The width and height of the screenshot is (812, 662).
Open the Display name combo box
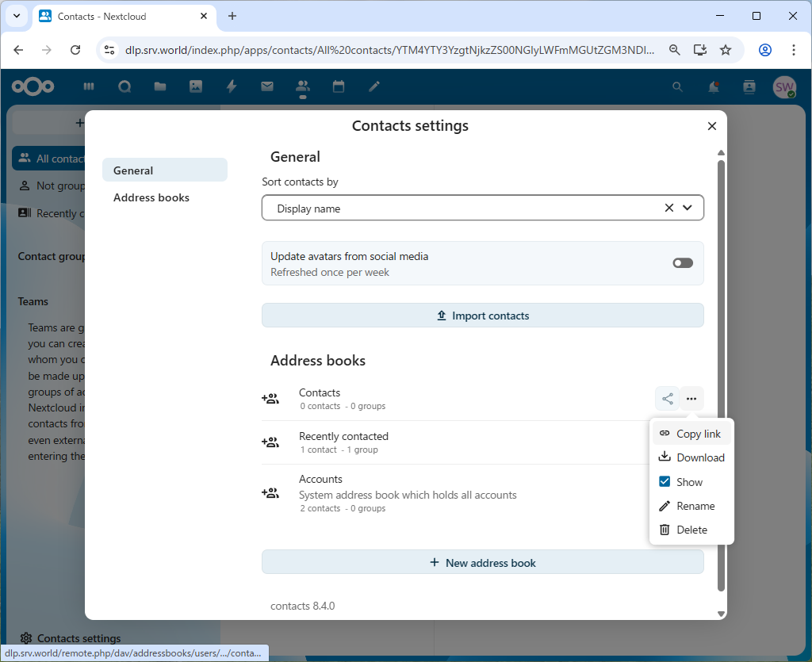click(483, 208)
